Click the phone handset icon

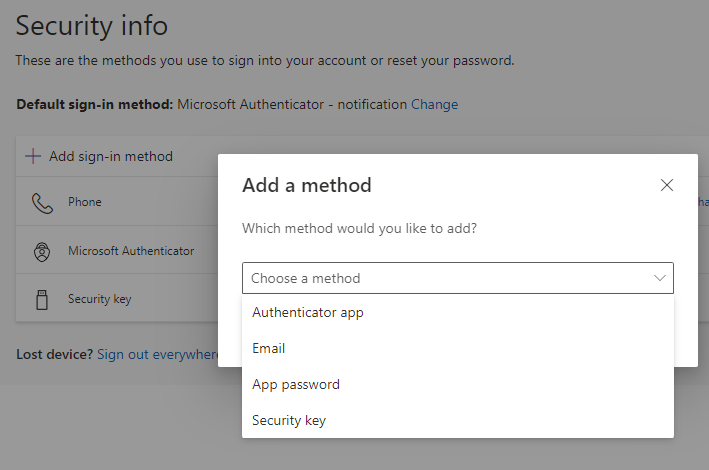pos(41,203)
